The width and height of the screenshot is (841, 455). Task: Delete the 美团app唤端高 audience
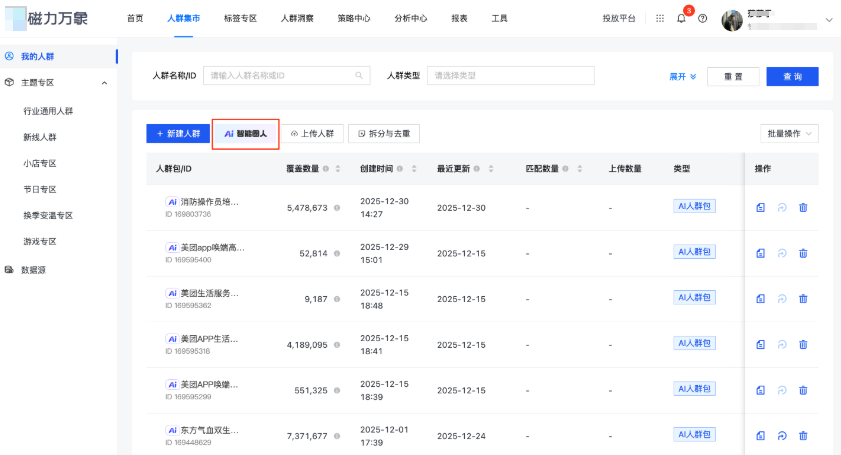pyautogui.click(x=803, y=253)
